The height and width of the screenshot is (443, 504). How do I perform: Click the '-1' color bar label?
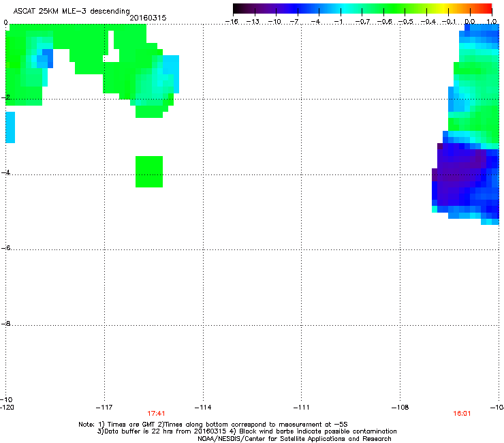coord(338,22)
